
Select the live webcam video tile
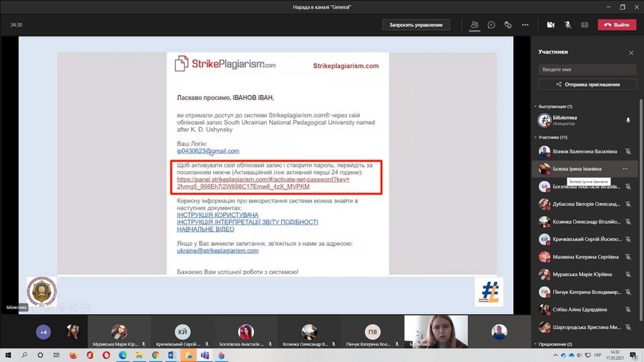436,332
